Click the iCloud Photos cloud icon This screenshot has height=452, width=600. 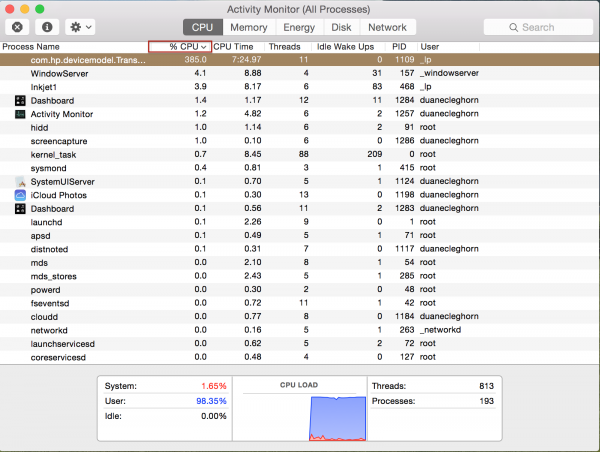click(20, 195)
